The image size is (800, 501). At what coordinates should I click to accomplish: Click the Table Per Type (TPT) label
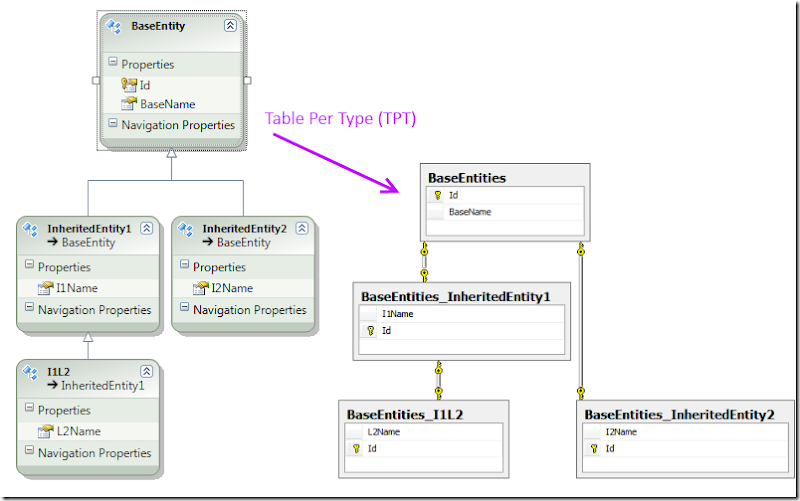point(340,119)
